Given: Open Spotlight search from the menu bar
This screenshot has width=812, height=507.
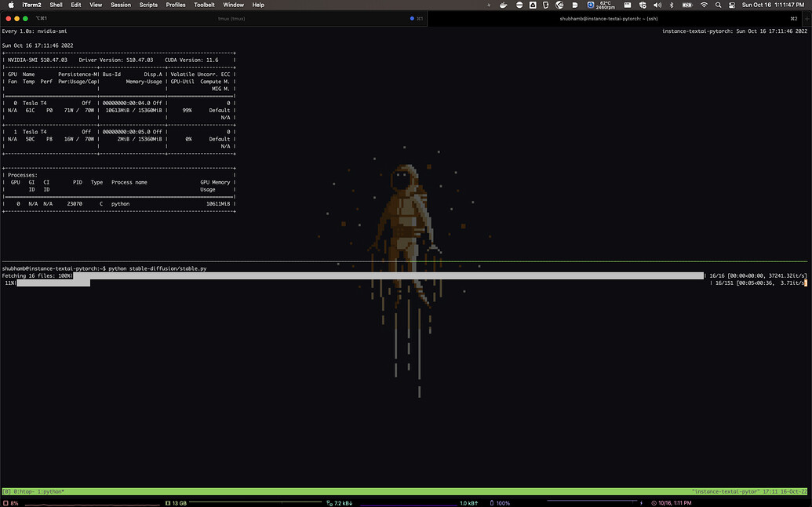Looking at the screenshot, I should tap(718, 5).
